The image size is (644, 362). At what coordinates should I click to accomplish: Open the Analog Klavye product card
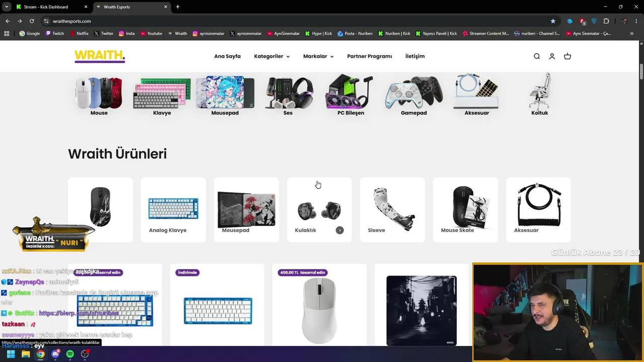[173, 210]
